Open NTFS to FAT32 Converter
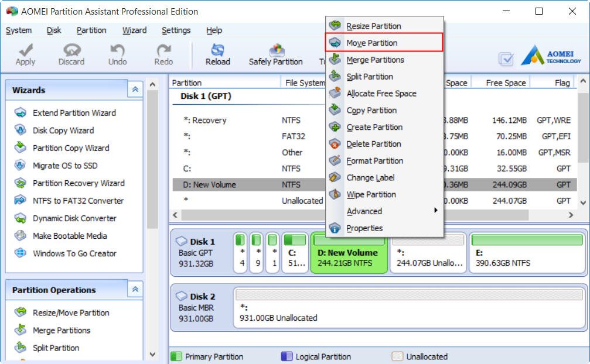Image resolution: width=590 pixels, height=364 pixels. [78, 201]
